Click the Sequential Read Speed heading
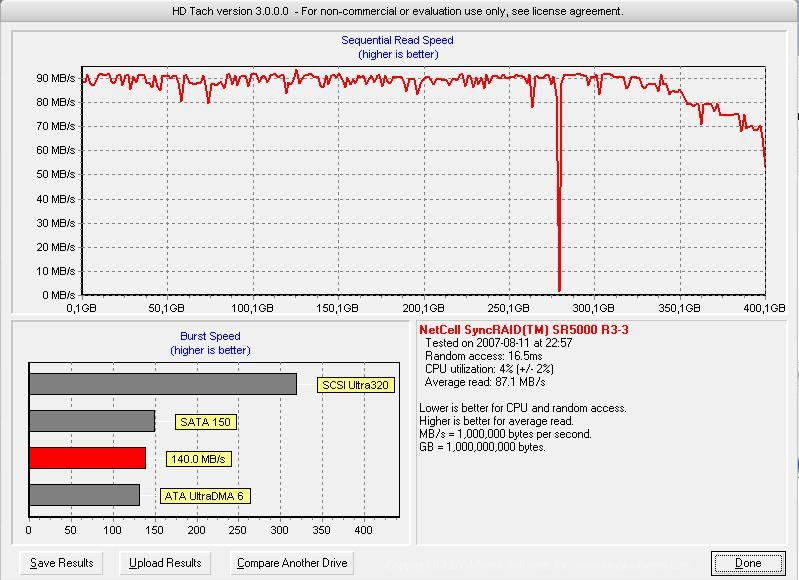Image resolution: width=799 pixels, height=580 pixels. (397, 40)
